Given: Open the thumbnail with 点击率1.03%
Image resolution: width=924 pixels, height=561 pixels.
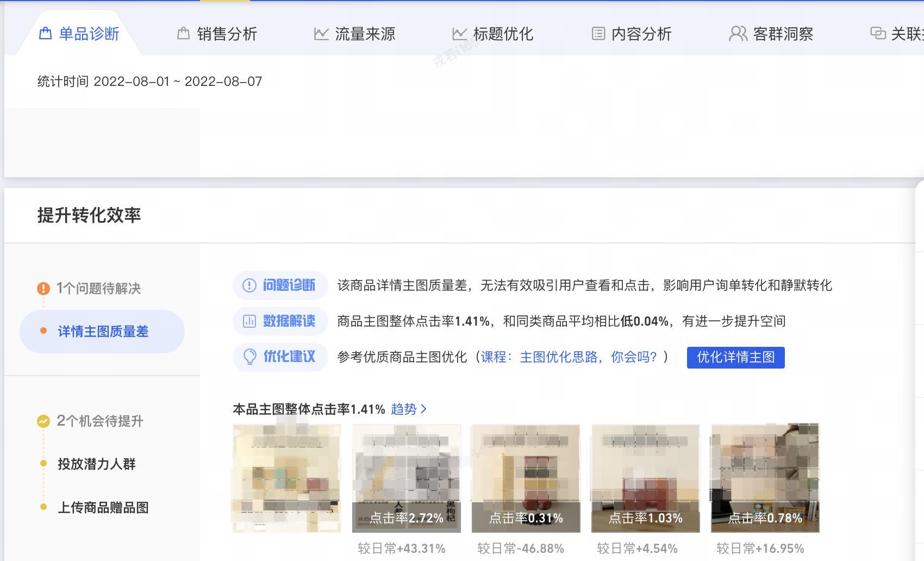Looking at the screenshot, I should (x=646, y=478).
